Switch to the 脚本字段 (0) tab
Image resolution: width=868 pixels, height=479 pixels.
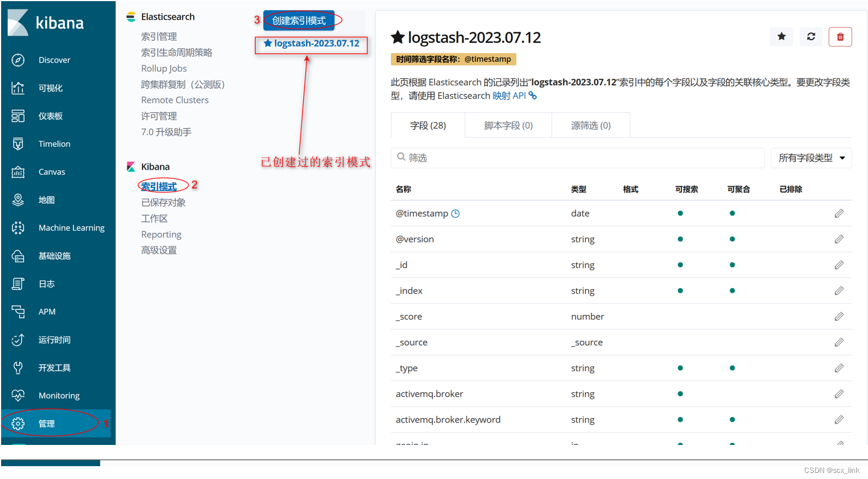pos(508,125)
